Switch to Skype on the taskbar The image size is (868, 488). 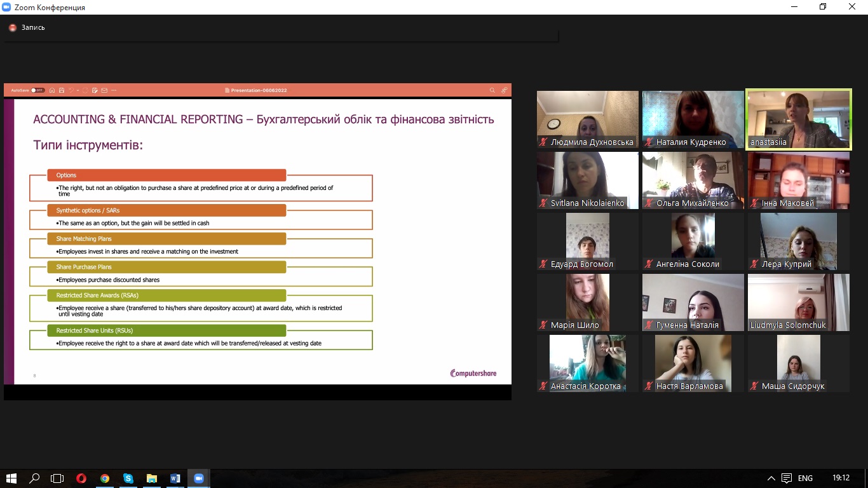click(x=128, y=478)
